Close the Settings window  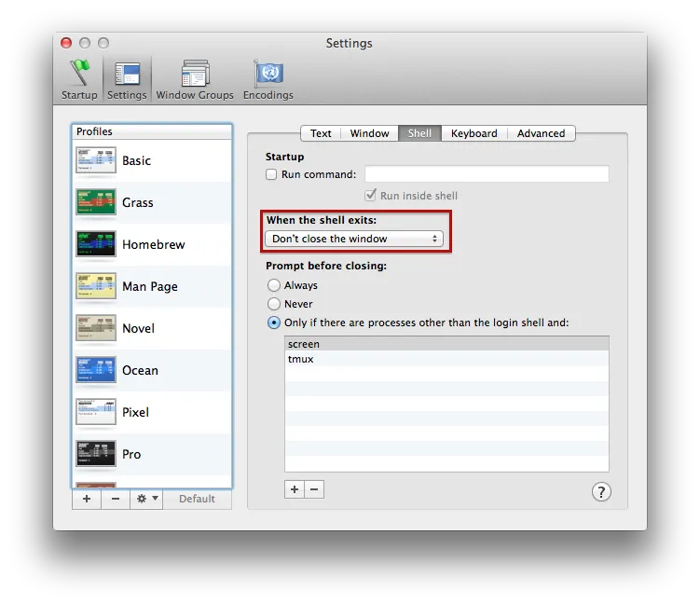(66, 43)
